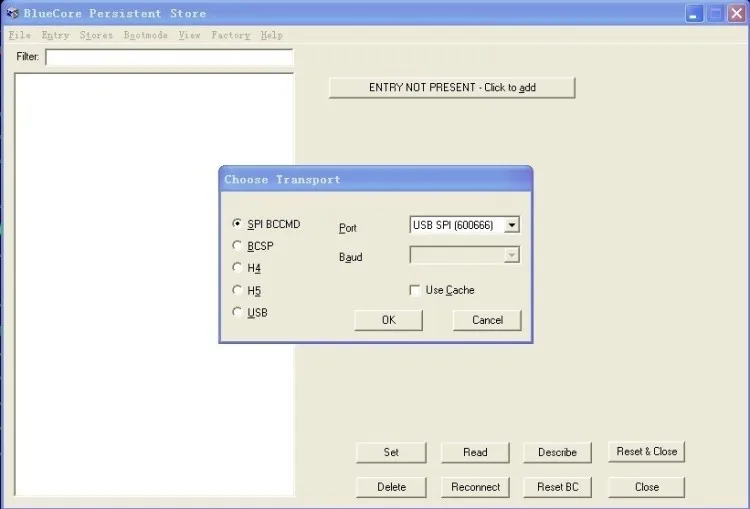750x509 pixels.
Task: Click the Read button
Action: pyautogui.click(x=475, y=452)
